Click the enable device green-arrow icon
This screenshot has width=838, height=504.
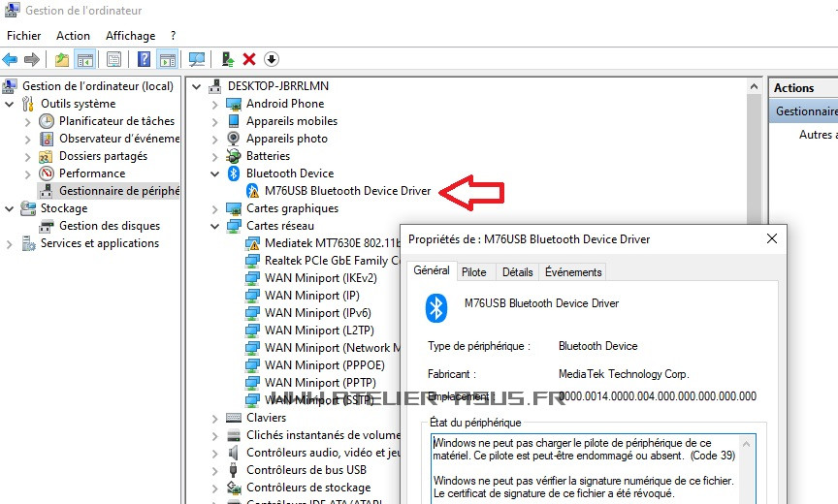228,59
